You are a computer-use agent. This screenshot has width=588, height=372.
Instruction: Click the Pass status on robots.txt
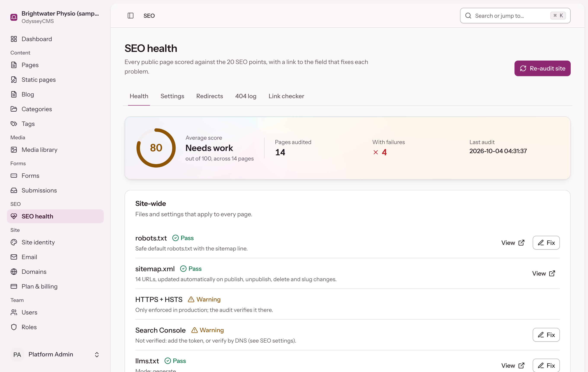pyautogui.click(x=183, y=238)
